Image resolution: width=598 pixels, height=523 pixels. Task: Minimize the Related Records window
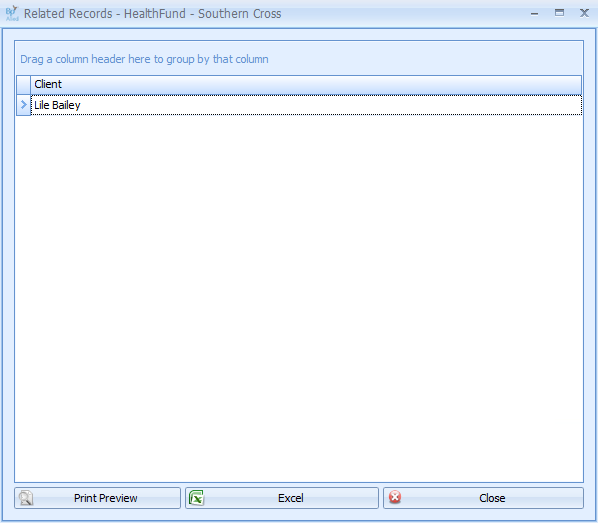[534, 14]
